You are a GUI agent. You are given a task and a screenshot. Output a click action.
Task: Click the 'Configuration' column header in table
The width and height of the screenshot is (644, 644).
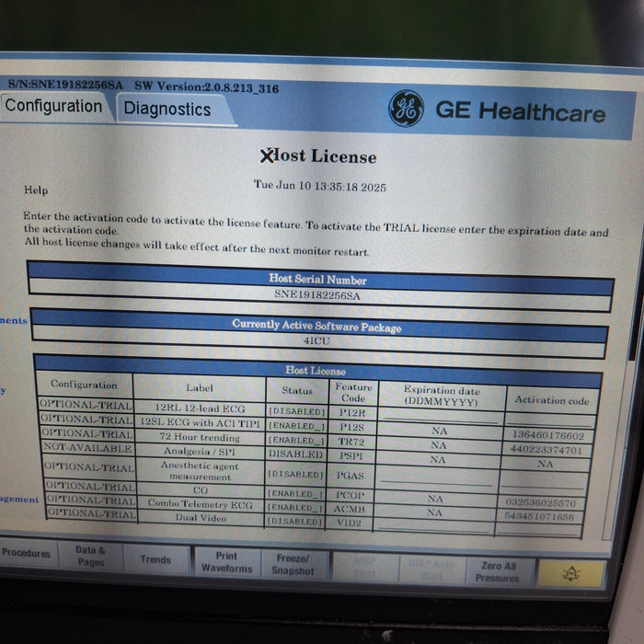pyautogui.click(x=85, y=385)
